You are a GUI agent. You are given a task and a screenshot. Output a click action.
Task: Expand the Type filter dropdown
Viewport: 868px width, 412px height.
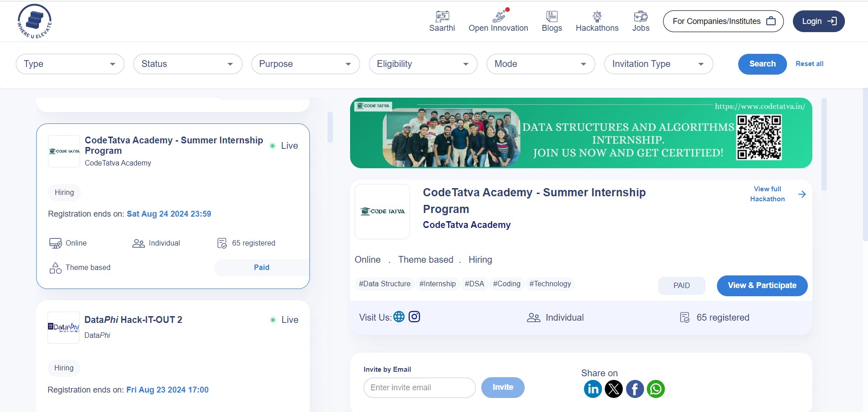tap(70, 64)
